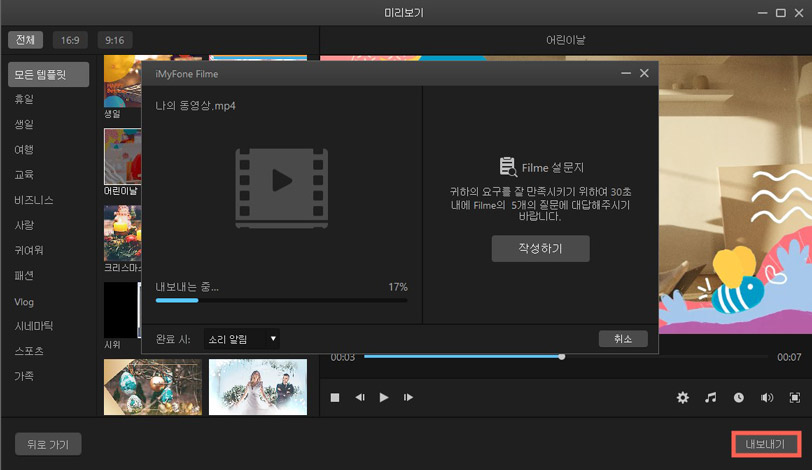This screenshot has width=812, height=470.
Task: Select the 어린이날 template thumbnail
Action: tap(123, 157)
